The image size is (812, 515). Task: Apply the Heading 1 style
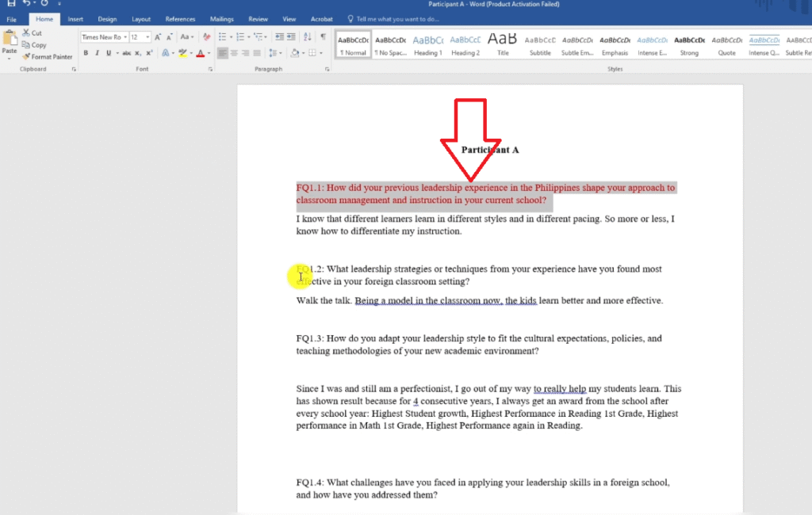coord(427,44)
